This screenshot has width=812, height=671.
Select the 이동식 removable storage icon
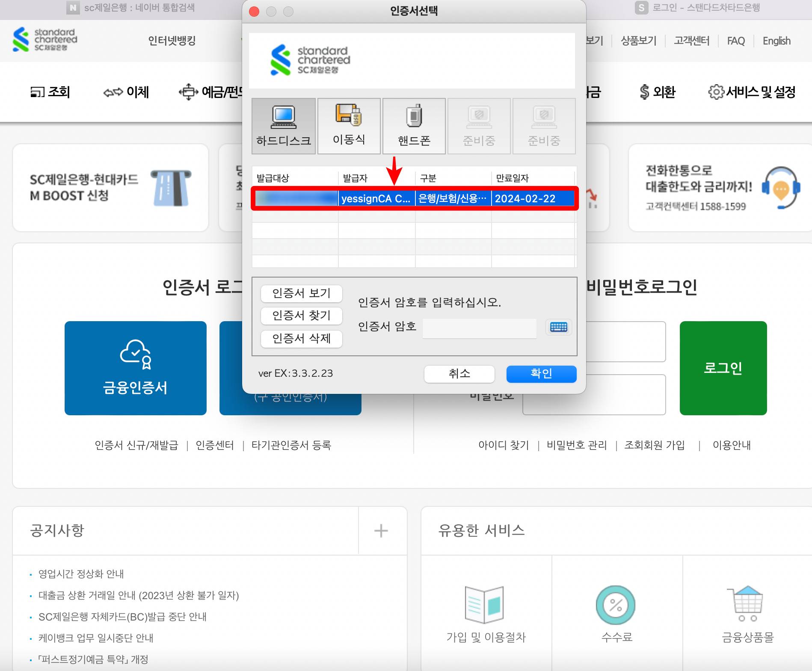pos(349,125)
